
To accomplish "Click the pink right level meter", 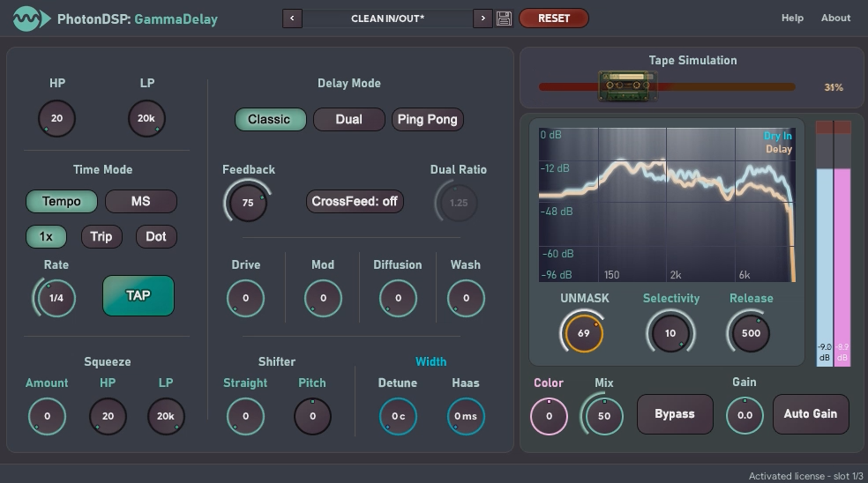I will tap(842, 243).
